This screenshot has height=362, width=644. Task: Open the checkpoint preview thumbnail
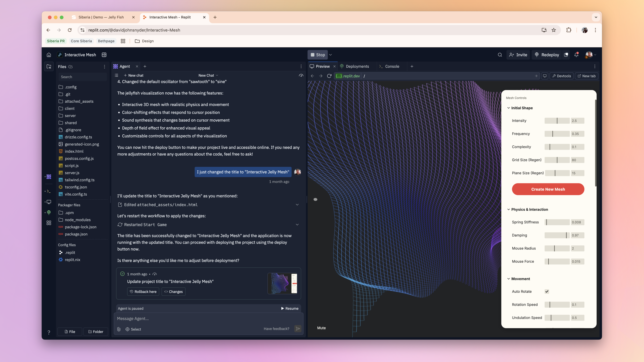click(282, 283)
